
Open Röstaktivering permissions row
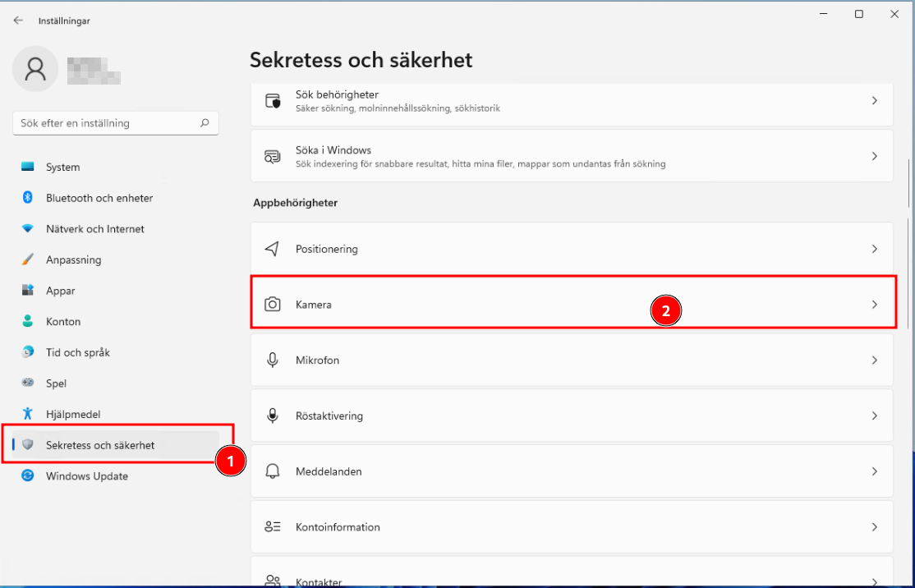(572, 416)
